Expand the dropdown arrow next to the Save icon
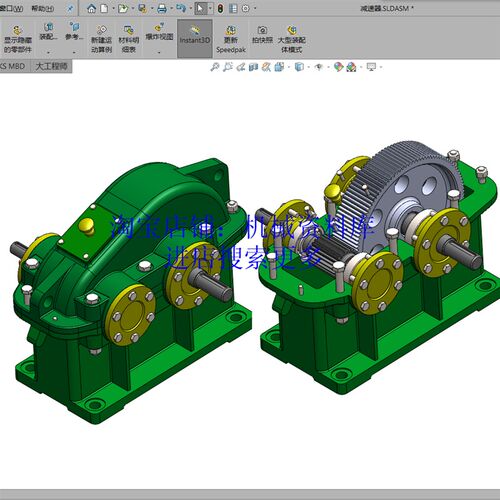 coord(152,8)
